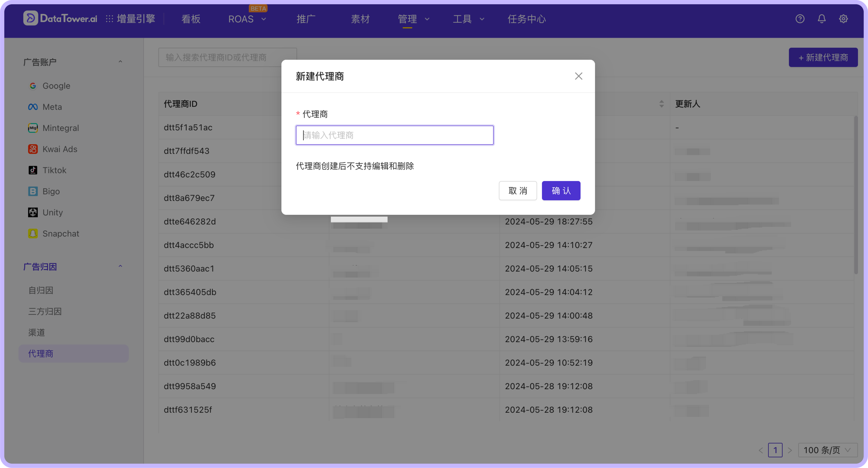Click the 新建代理商 button
The image size is (868, 468).
823,57
